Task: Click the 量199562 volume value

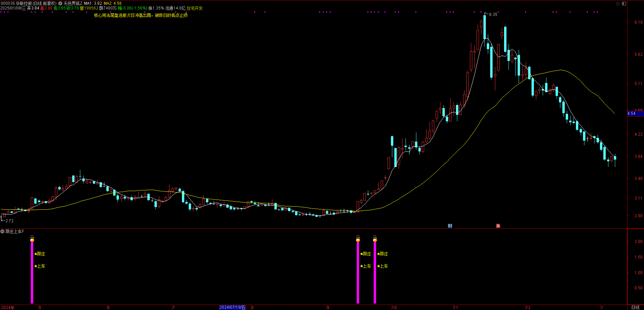Action: tap(89, 8)
